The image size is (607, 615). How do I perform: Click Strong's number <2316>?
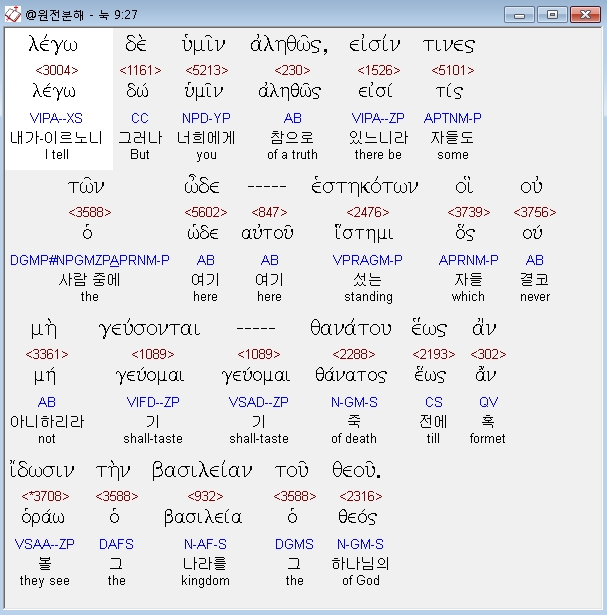[x=361, y=496]
